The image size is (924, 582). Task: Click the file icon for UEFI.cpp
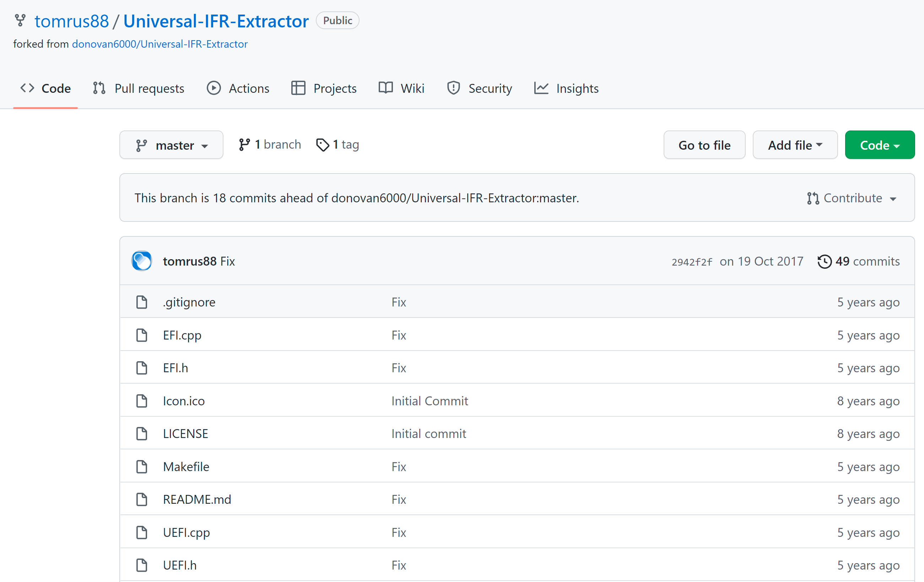point(142,533)
